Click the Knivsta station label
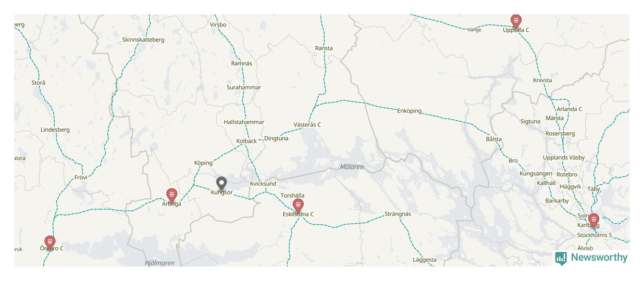Viewport: 644px width, 281px height. point(543,80)
